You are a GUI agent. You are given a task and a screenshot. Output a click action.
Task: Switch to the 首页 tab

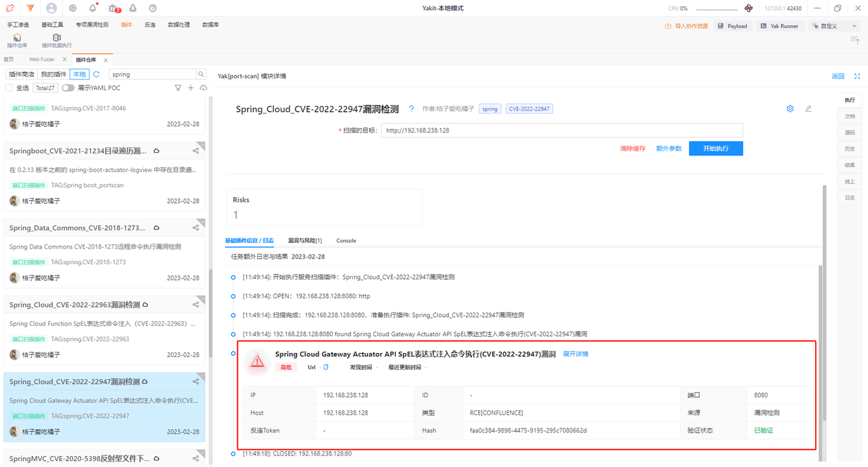[8, 59]
